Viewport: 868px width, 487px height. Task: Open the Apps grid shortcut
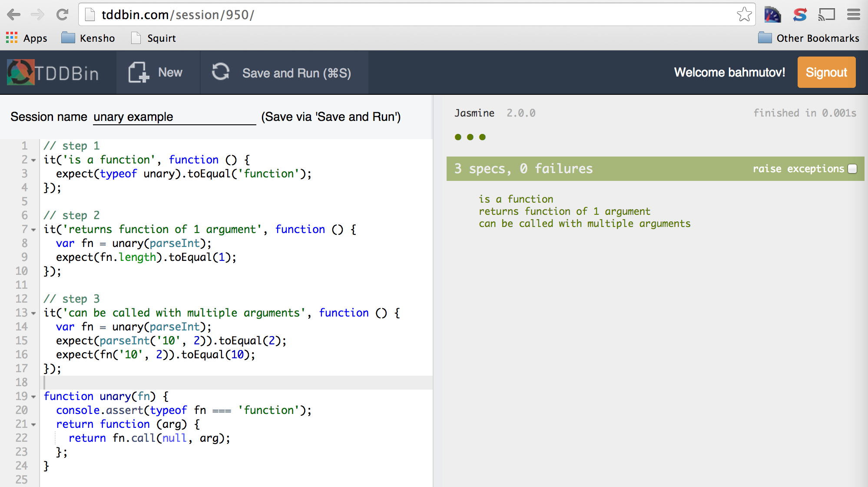(x=27, y=38)
